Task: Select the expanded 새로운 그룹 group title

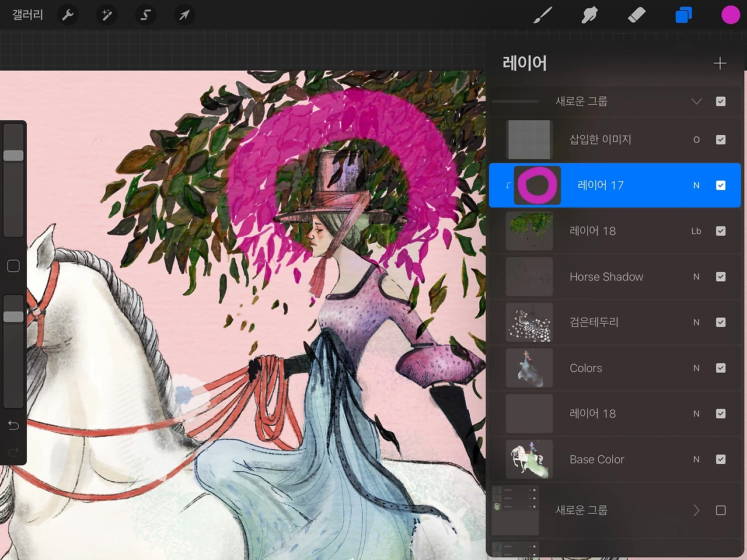Action: click(582, 101)
